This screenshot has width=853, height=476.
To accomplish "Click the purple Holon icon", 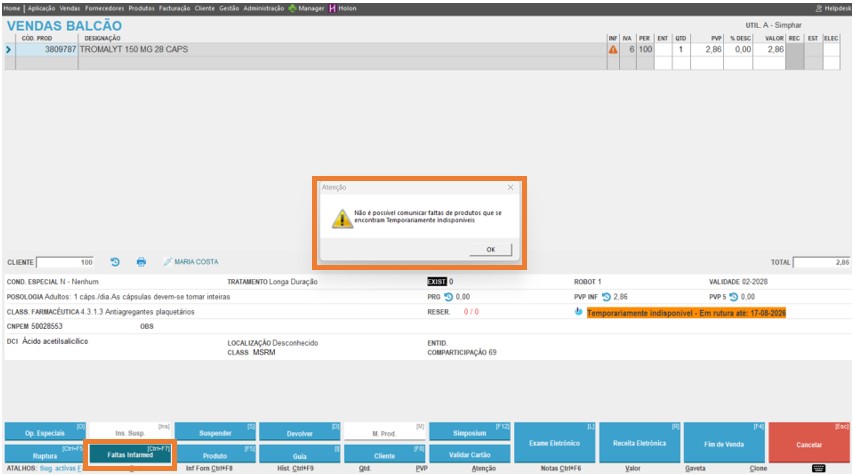I will click(332, 8).
